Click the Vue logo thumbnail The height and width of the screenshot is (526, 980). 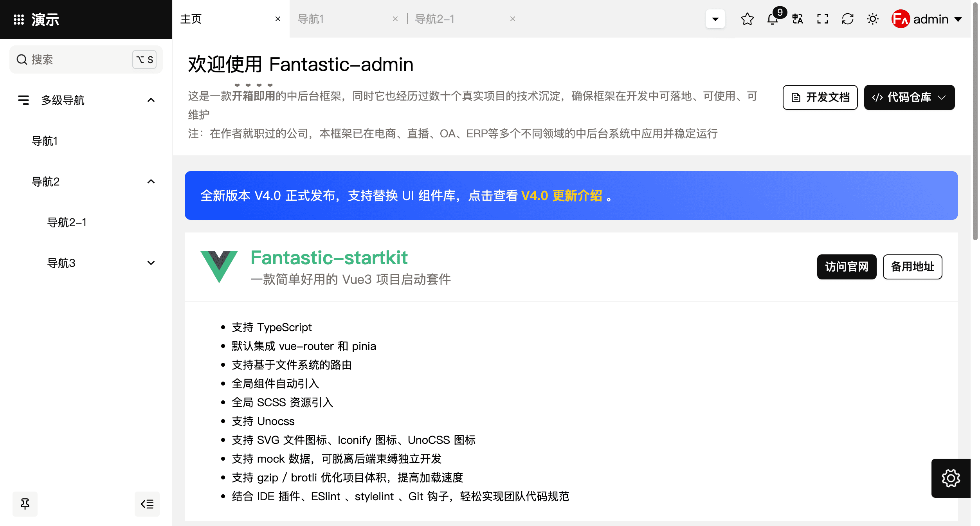(219, 267)
